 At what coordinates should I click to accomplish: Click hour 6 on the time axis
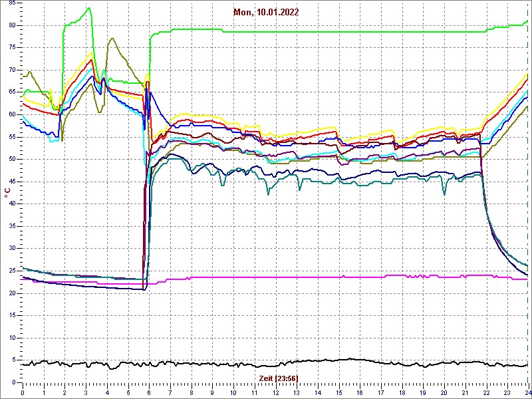pos(149,392)
